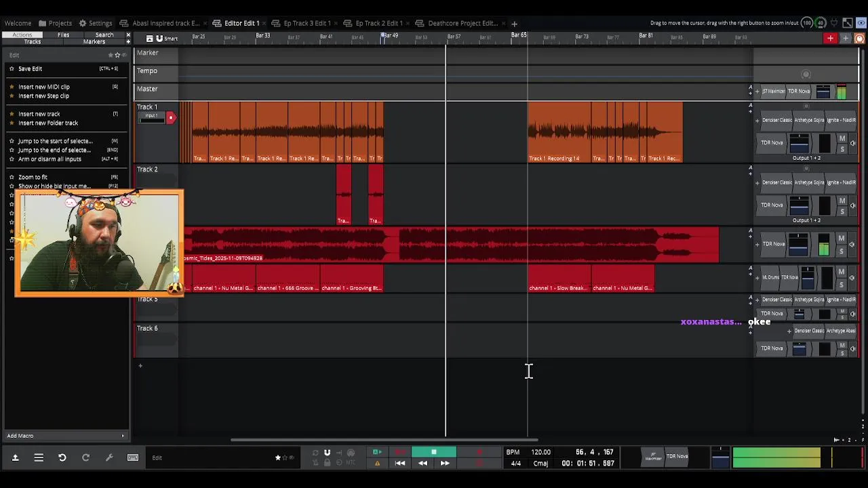Open Track 1 Denoiser Classic plugin
The height and width of the screenshot is (488, 868).
coord(776,120)
